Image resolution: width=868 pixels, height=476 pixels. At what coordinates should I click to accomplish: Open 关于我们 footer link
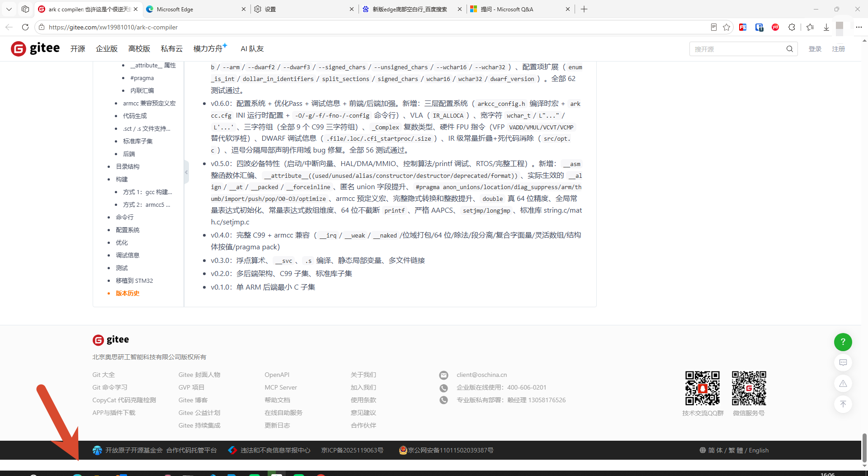coord(363,375)
